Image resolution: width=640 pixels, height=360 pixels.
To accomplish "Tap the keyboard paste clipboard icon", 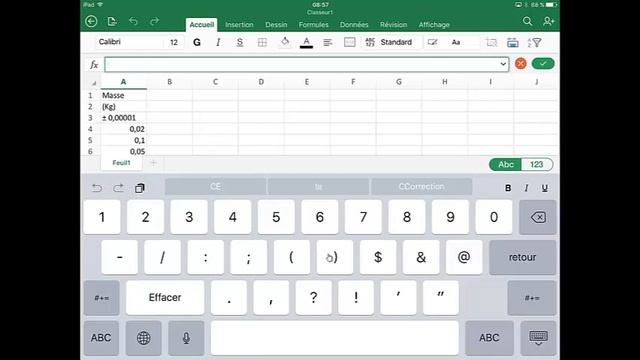I will pyautogui.click(x=140, y=188).
